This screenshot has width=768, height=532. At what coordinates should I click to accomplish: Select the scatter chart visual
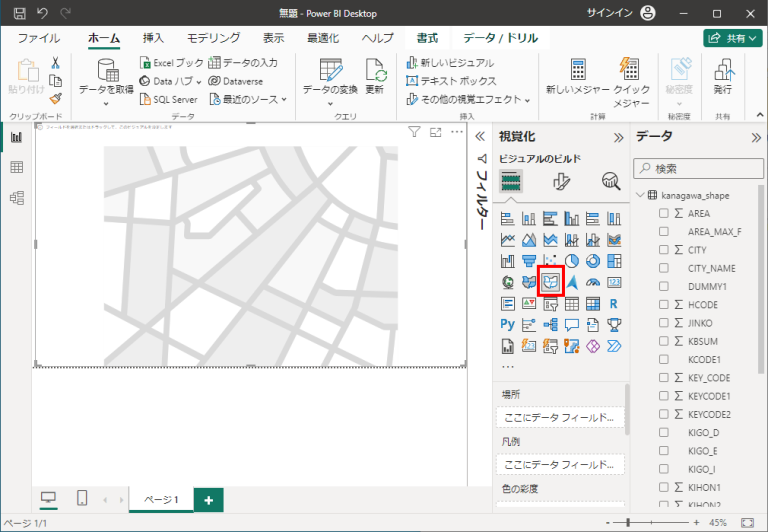(551, 261)
